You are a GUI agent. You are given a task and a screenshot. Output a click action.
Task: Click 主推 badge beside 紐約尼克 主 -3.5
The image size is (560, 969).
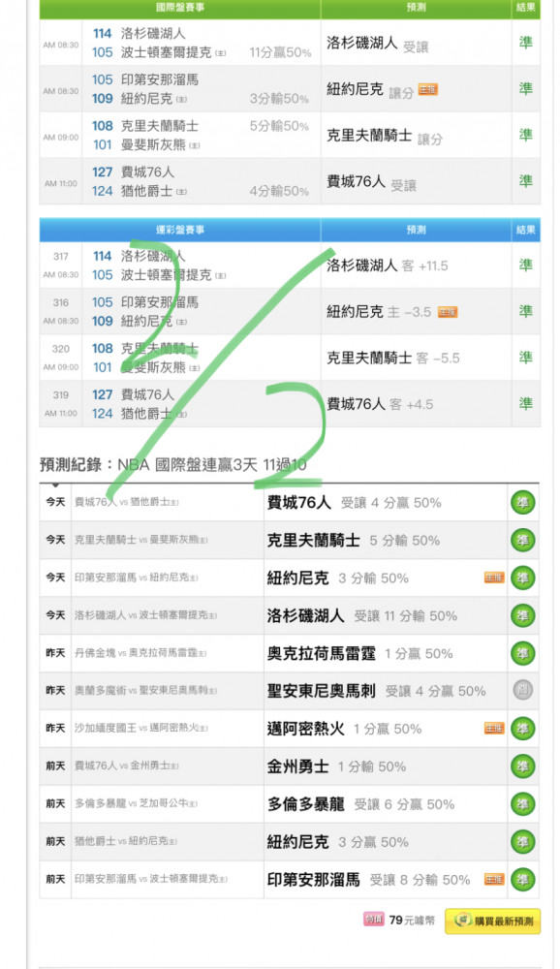pos(448,312)
